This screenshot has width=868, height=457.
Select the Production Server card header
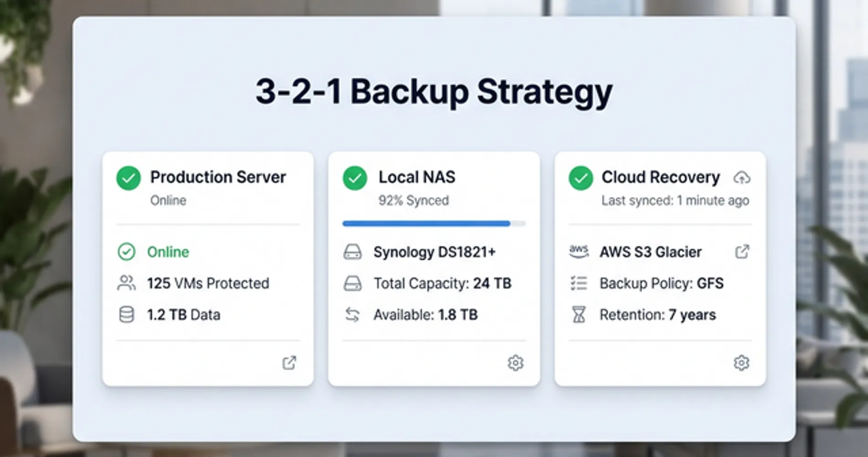click(x=218, y=177)
